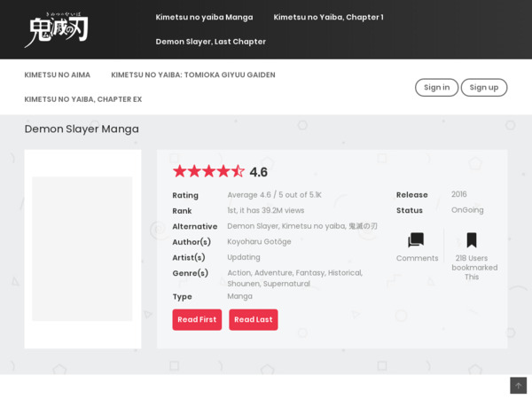The image size is (532, 399).
Task: Open the Kimetsu no Yaiba, Chapter 1 menu item
Action: (328, 18)
